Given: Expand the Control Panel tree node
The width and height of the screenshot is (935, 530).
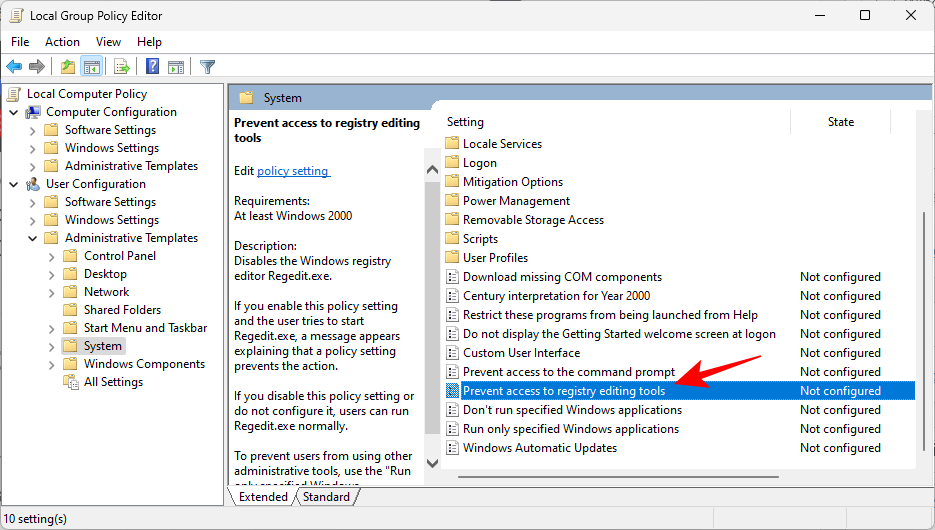Looking at the screenshot, I should pos(52,257).
